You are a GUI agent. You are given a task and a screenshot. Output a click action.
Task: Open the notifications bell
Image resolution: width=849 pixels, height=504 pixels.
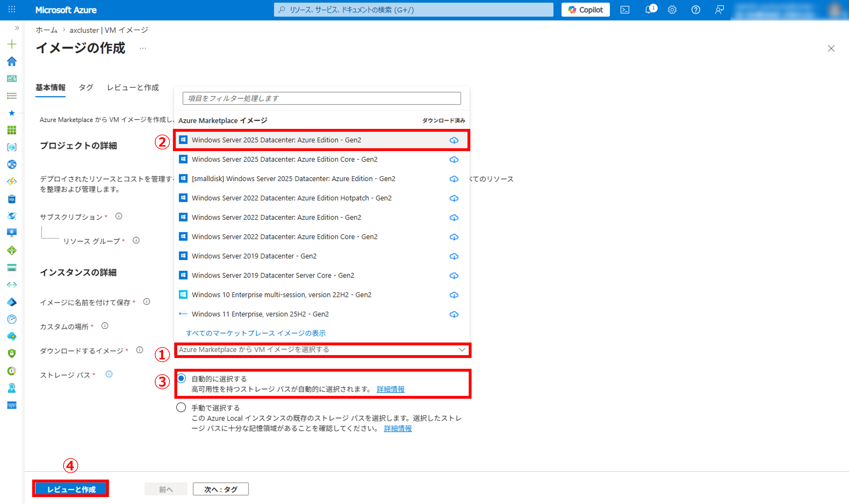click(649, 10)
